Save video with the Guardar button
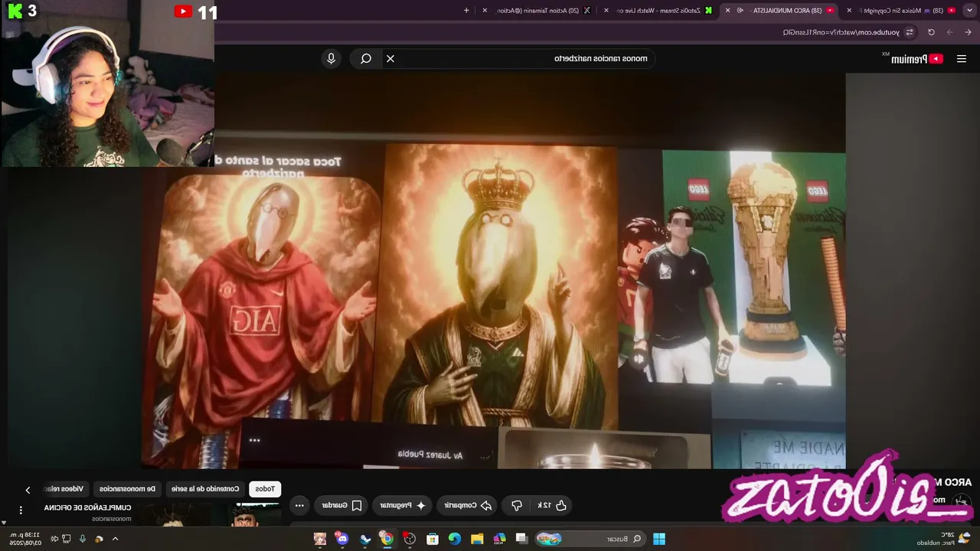Image resolution: width=980 pixels, height=551 pixels. point(341,505)
